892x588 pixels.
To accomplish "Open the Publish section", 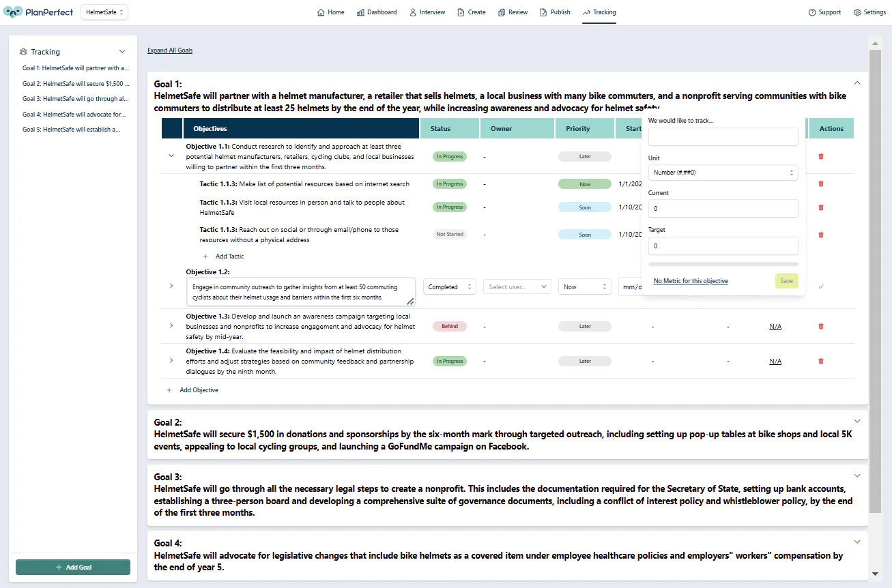I will [x=555, y=12].
